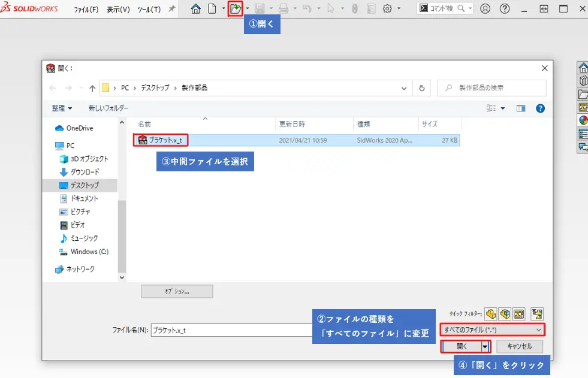Toggle the Assemblies quick filter
The width and height of the screenshot is (588, 378).
click(505, 314)
